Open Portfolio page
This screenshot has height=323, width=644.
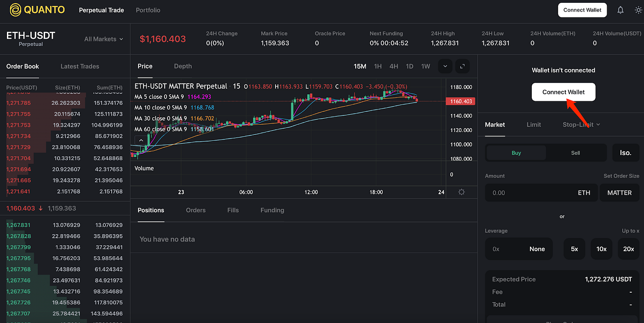click(x=148, y=10)
